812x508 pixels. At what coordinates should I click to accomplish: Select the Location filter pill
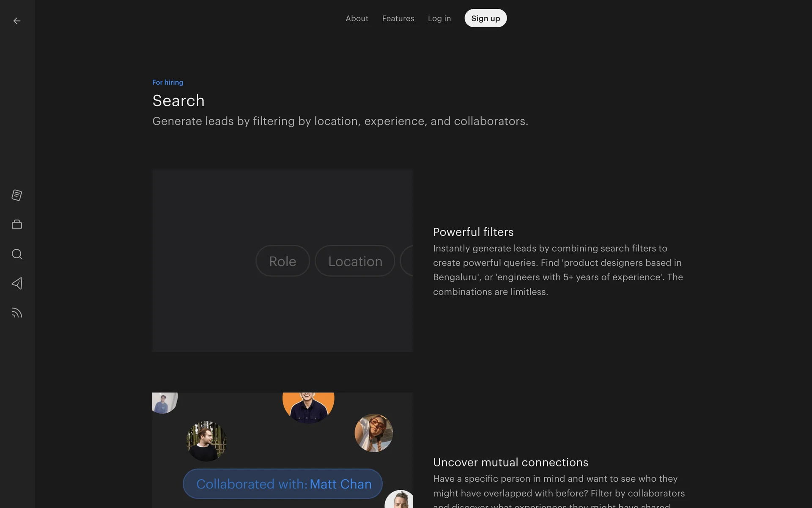355,261
